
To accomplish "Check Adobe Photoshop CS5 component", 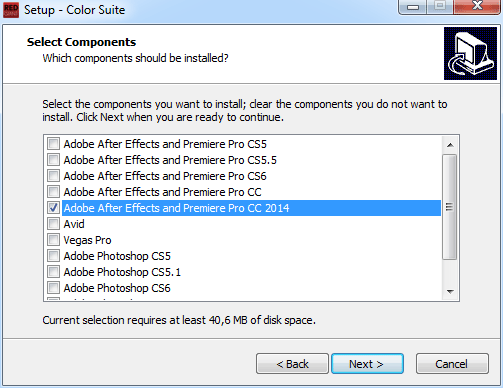I will click(x=53, y=256).
